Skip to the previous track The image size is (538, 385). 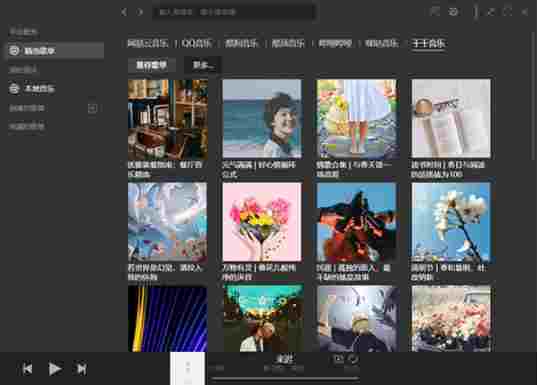pyautogui.click(x=27, y=369)
